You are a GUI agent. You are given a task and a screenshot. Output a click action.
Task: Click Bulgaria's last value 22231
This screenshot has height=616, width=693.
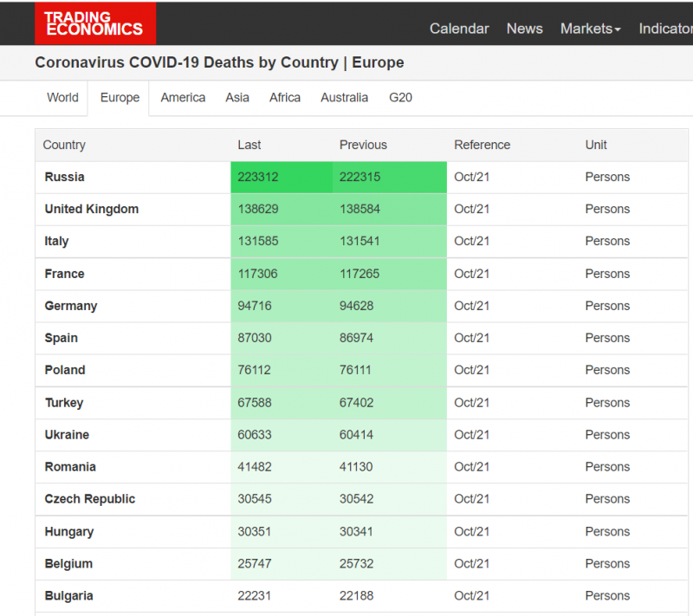coord(254,596)
